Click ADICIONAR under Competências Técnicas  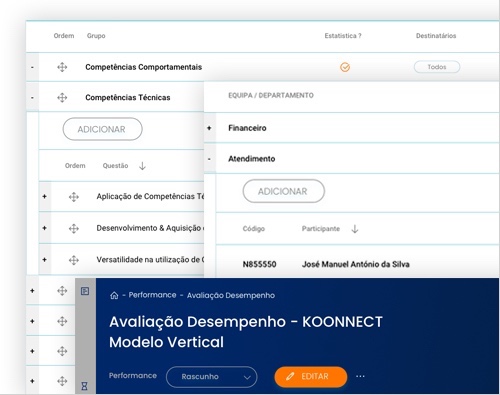102,129
